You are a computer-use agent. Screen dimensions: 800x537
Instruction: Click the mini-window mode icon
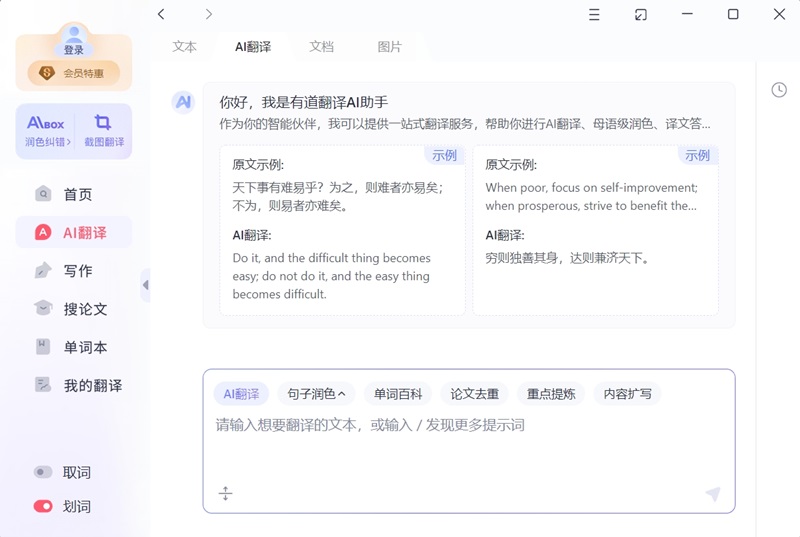641,14
